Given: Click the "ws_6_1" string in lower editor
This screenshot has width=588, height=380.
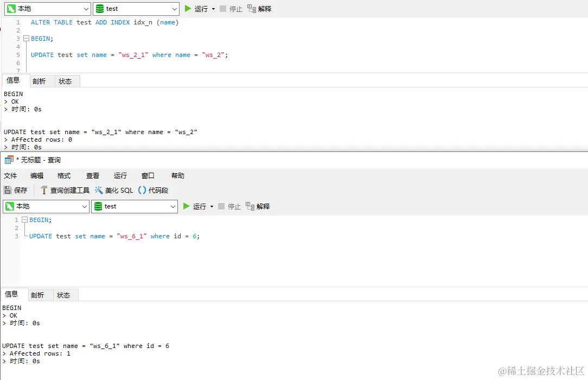Looking at the screenshot, I should 132,236.
